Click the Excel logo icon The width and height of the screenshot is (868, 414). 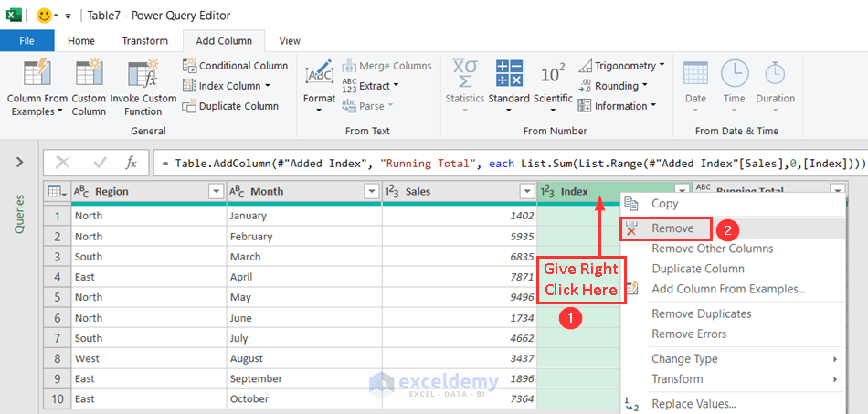tap(14, 16)
